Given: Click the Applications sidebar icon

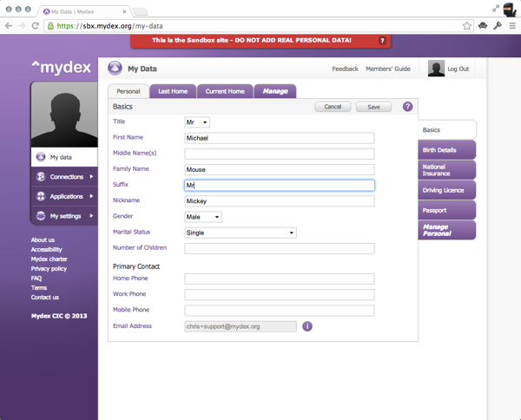Looking at the screenshot, I should pyautogui.click(x=41, y=196).
